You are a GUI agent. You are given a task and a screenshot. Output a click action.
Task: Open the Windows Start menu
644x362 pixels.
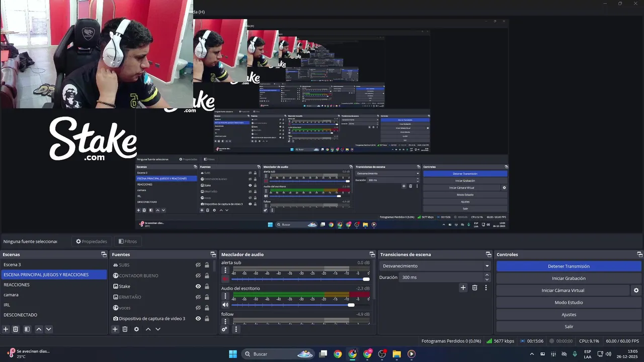click(233, 354)
